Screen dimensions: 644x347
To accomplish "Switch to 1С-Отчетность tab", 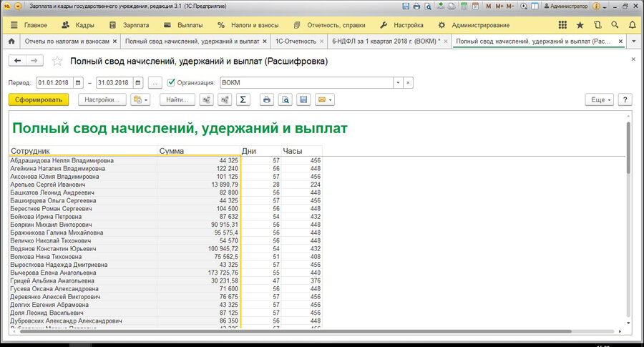I will [296, 41].
